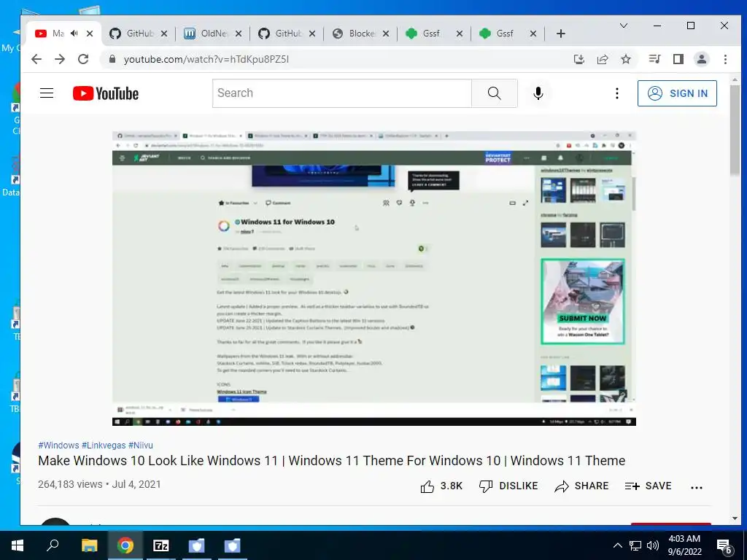Close the OldNe tab
The height and width of the screenshot is (560, 747).
239,34
